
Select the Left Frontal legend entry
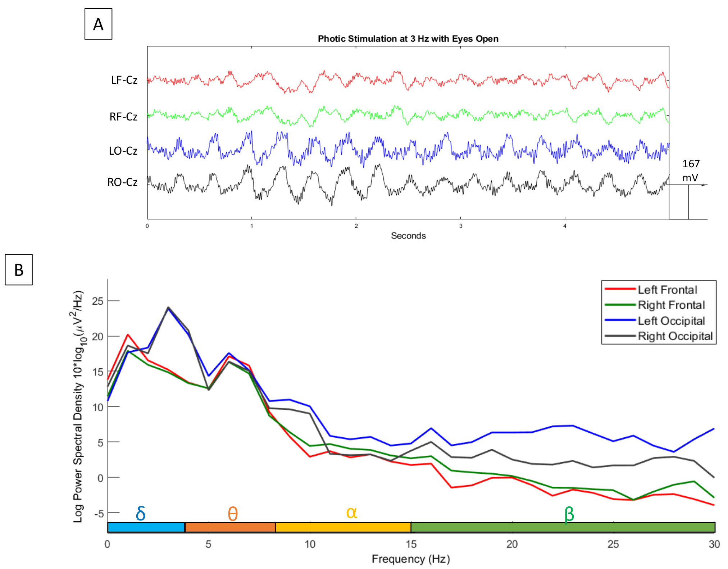(667, 290)
